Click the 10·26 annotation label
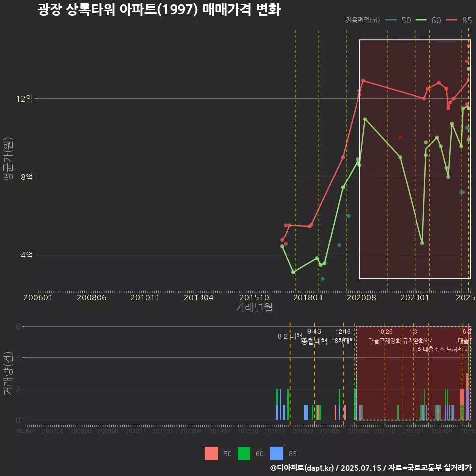 click(x=385, y=332)
